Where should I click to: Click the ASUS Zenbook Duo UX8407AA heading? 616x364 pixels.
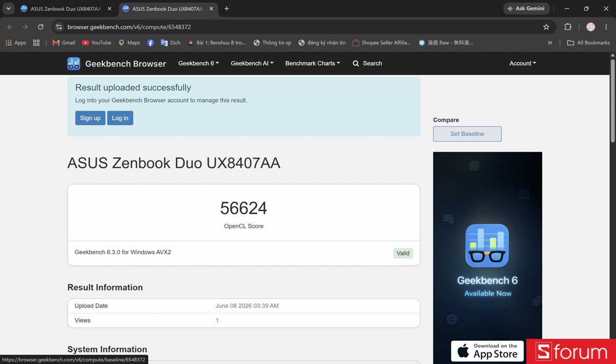174,163
